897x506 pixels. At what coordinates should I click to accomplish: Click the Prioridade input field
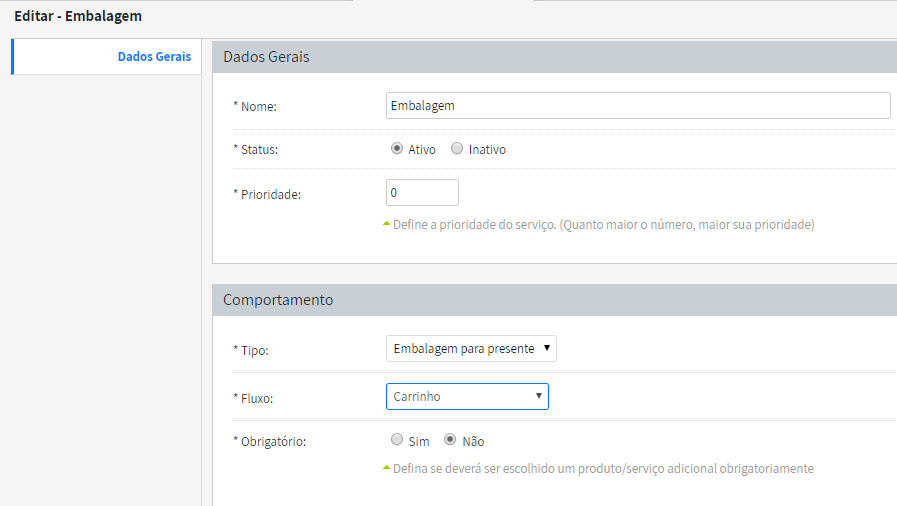(x=422, y=193)
